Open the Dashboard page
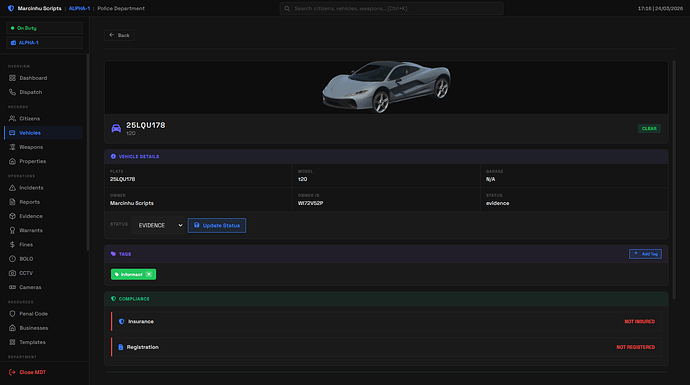The width and height of the screenshot is (690, 385). (x=44, y=78)
